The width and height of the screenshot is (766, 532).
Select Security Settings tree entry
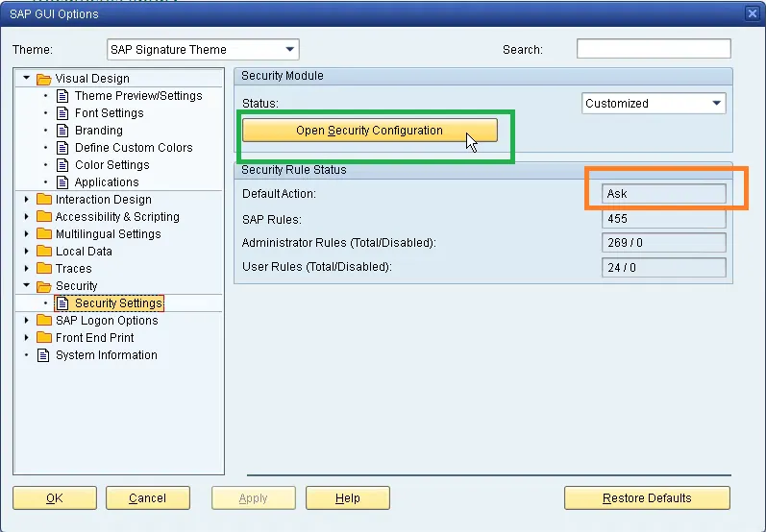pyautogui.click(x=118, y=303)
